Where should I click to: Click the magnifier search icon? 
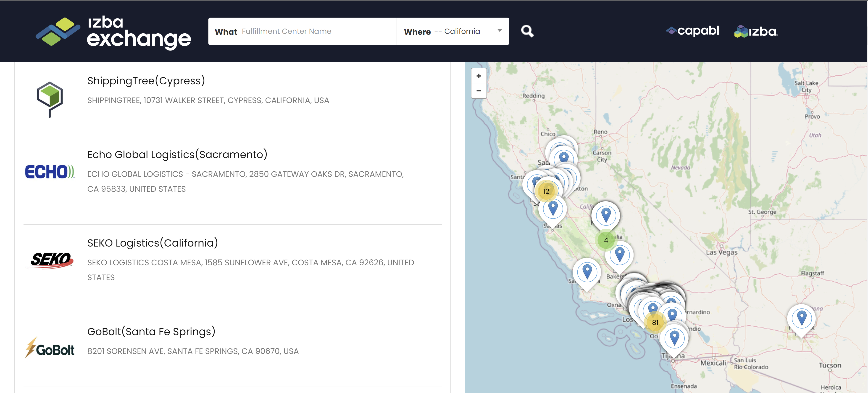coord(527,31)
